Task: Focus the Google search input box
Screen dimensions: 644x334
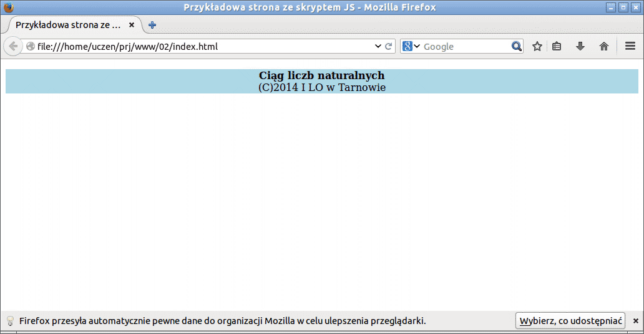Action: point(465,47)
